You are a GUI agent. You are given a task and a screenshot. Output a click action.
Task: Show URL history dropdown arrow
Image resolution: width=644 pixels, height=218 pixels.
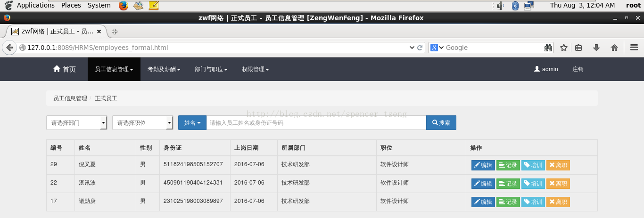tap(412, 48)
